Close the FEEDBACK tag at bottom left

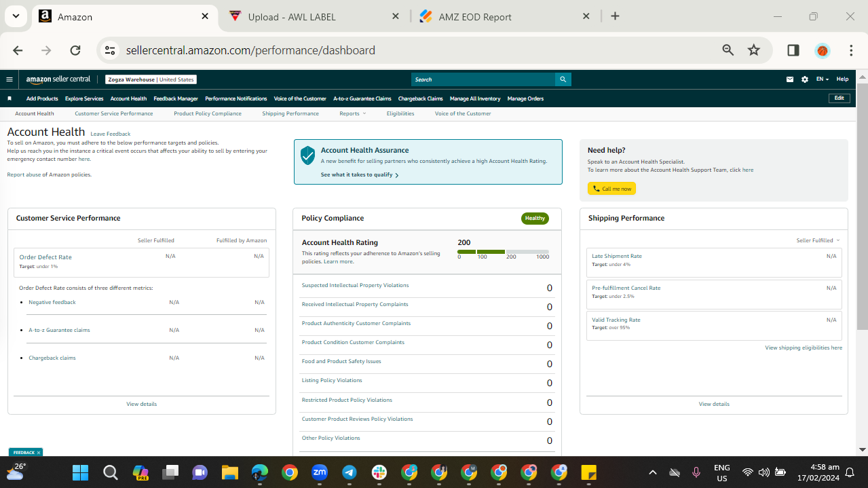point(39,452)
